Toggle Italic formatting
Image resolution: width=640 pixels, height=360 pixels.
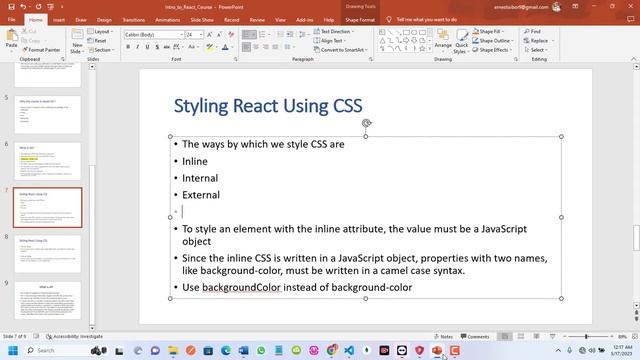138,47
